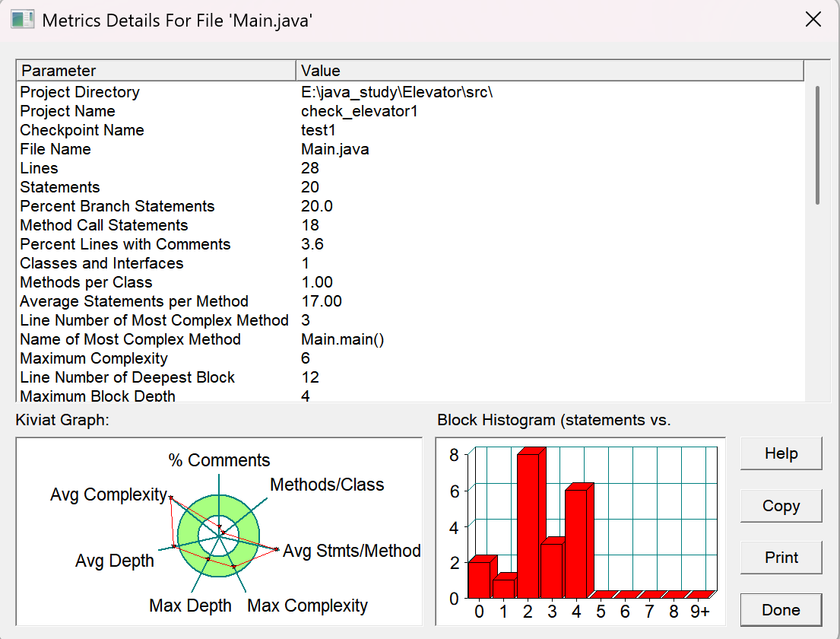Select the 'File Name' row label
840x639 pixels.
coord(55,149)
